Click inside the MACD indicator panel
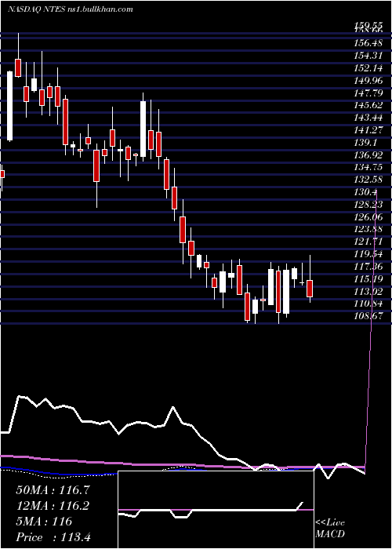The height and width of the screenshot is (549, 392). pos(216,510)
